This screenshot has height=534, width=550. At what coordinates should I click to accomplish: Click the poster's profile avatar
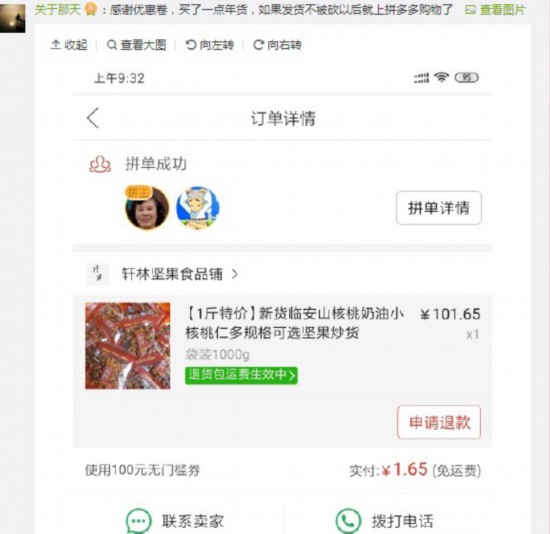[x=13, y=18]
